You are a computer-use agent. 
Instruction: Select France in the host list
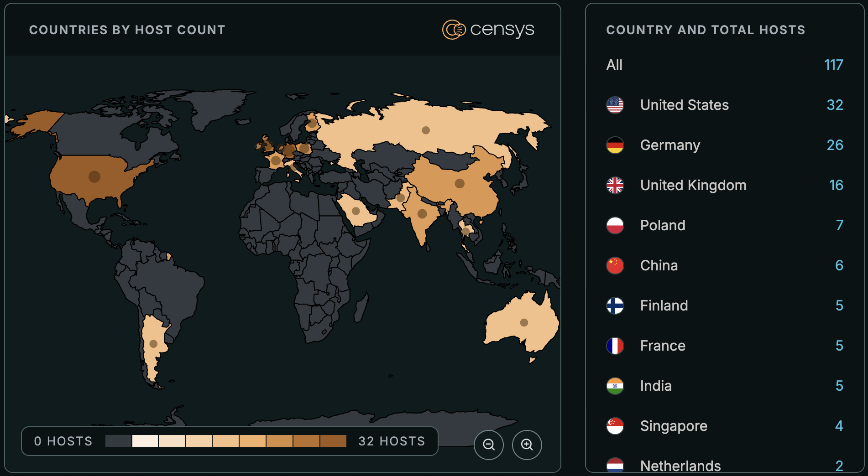725,346
